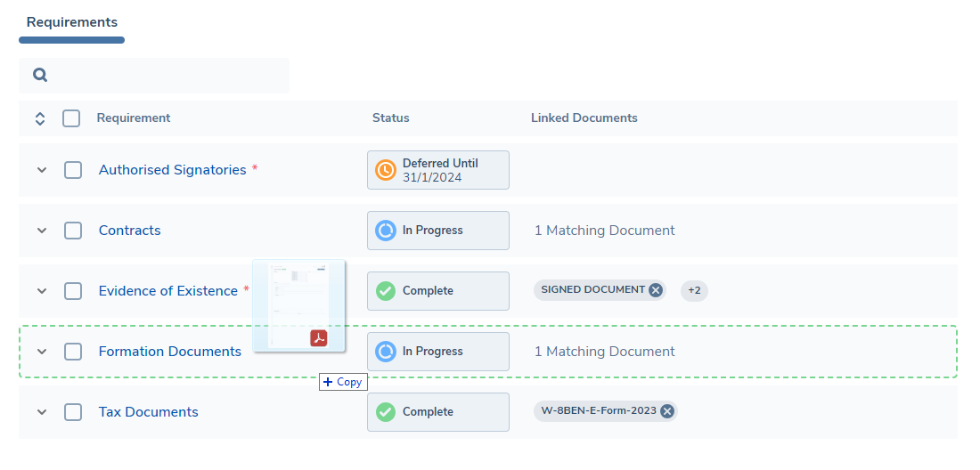Screen dimensions: 980x470
Task: Click the sort arrows icon in header
Action: [40, 118]
